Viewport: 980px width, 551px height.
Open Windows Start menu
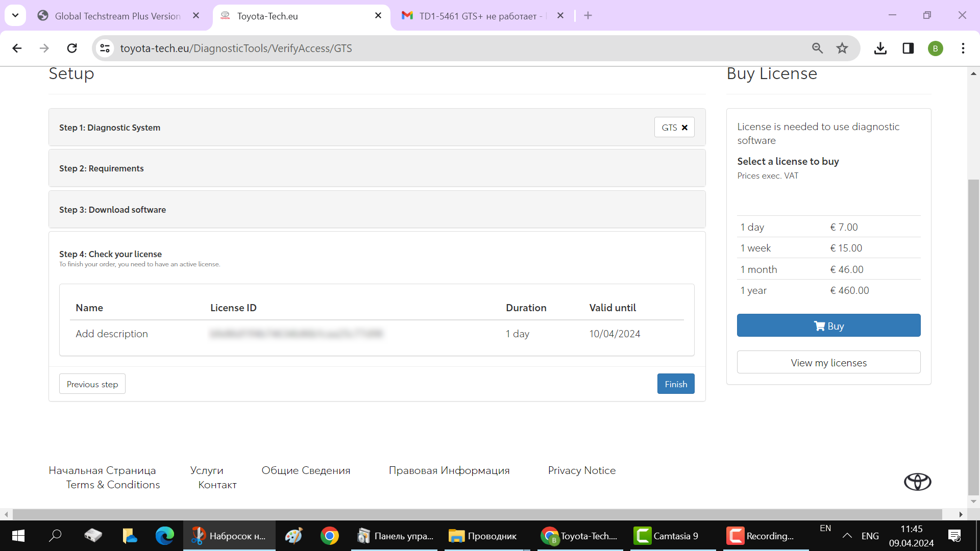pos(18,536)
